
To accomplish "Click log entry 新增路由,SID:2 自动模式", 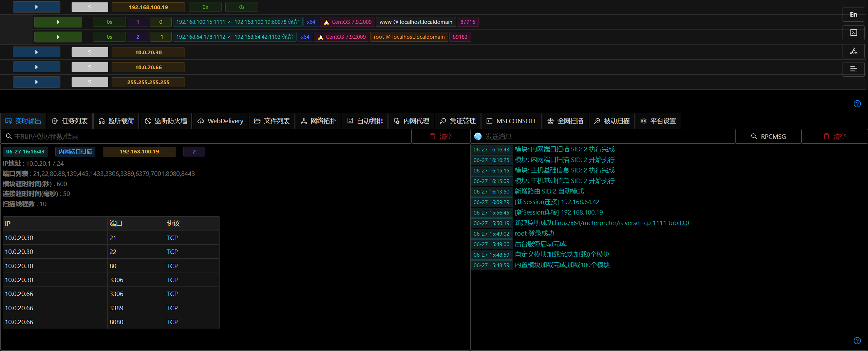I will [549, 191].
